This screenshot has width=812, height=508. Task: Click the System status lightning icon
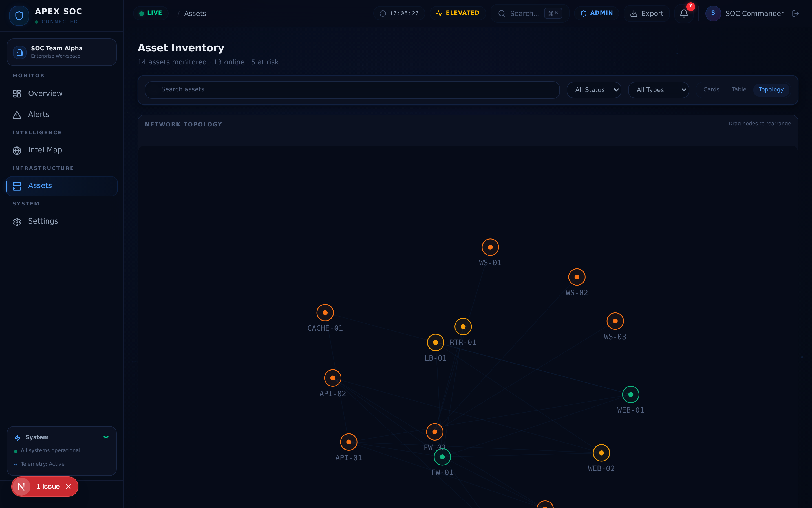17,438
